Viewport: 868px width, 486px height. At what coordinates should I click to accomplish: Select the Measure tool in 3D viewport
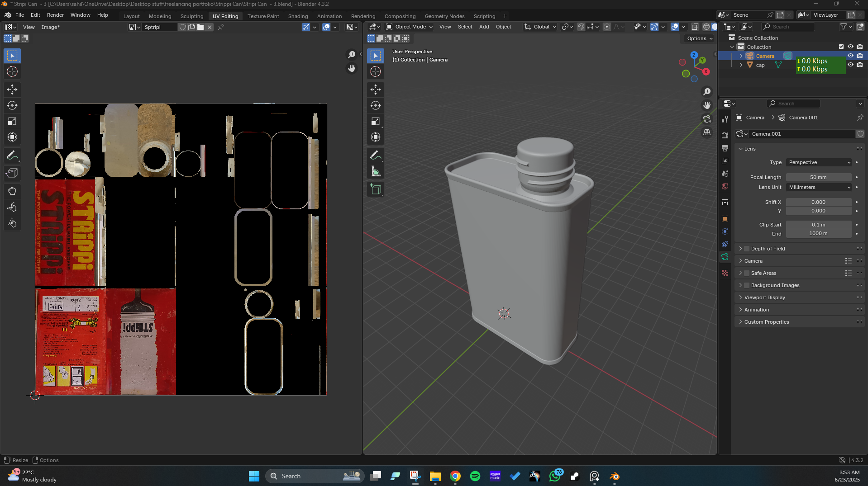click(x=376, y=171)
